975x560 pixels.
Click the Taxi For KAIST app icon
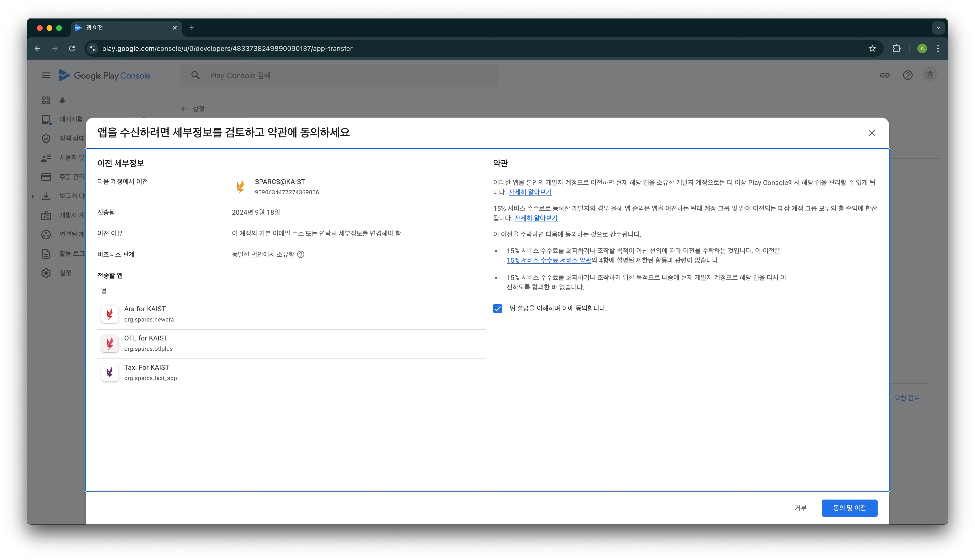pyautogui.click(x=110, y=373)
